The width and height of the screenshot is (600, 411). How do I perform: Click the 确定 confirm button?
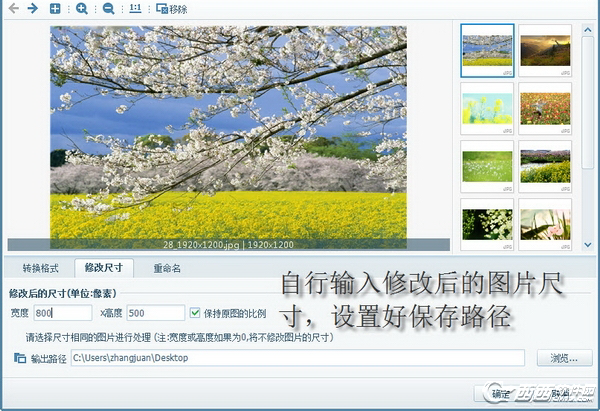coord(501,394)
